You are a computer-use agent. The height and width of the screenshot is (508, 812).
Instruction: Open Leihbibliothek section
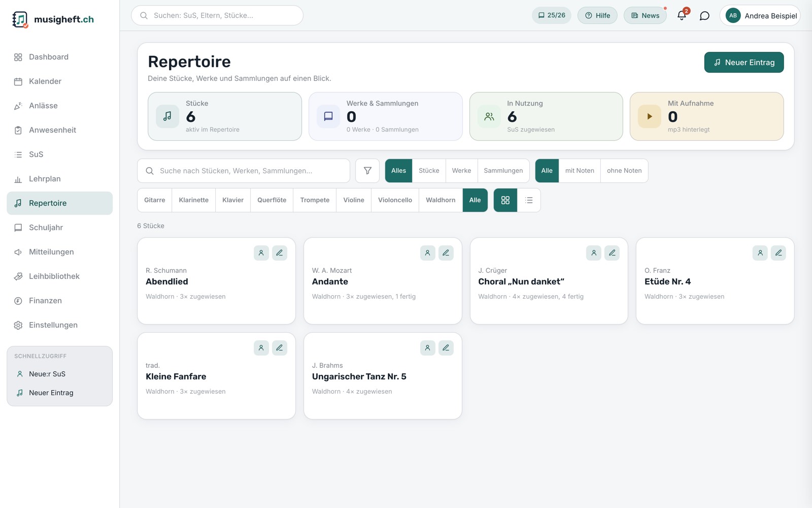tap(59, 276)
